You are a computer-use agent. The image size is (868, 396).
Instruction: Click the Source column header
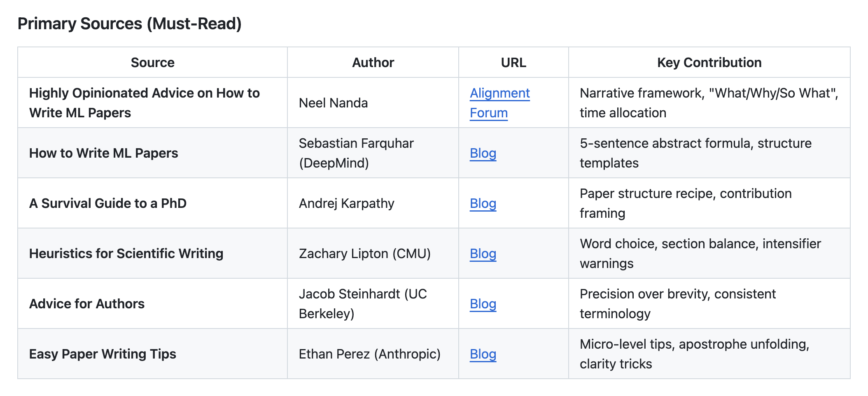152,63
